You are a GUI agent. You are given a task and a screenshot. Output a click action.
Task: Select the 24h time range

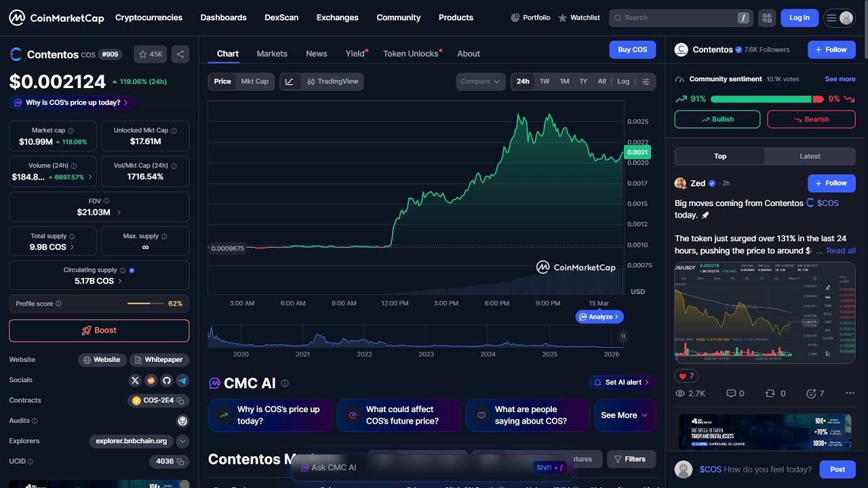pos(523,81)
